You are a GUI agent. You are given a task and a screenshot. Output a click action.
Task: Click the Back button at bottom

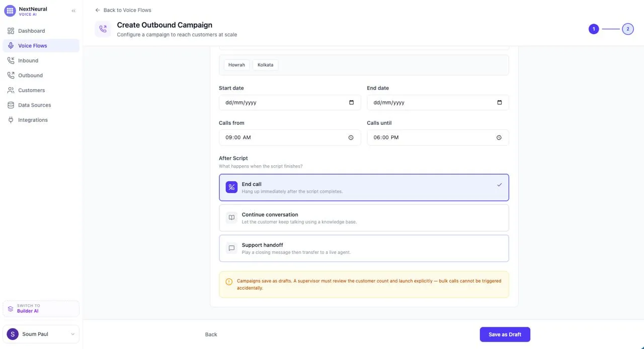pyautogui.click(x=211, y=334)
